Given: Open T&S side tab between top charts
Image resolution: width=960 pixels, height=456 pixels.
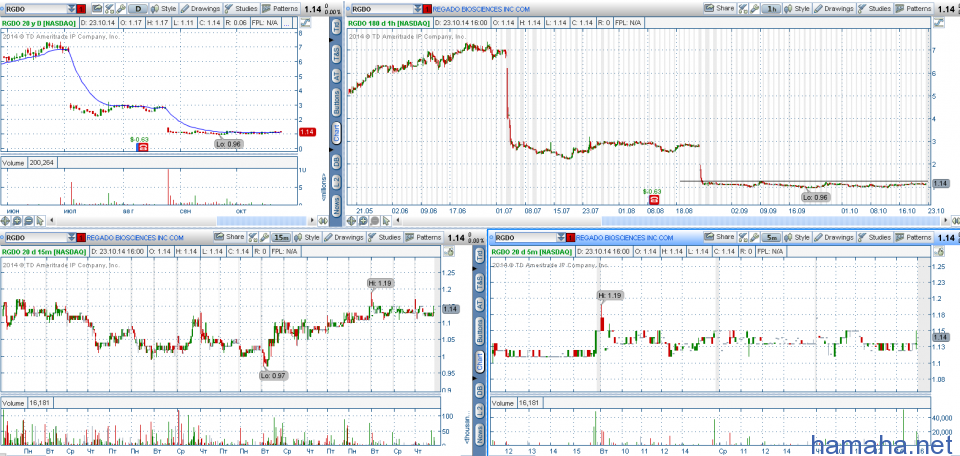Looking at the screenshot, I should pyautogui.click(x=336, y=53).
